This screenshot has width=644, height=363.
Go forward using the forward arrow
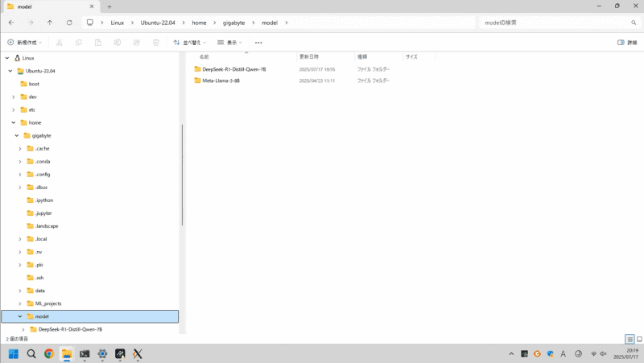click(31, 23)
